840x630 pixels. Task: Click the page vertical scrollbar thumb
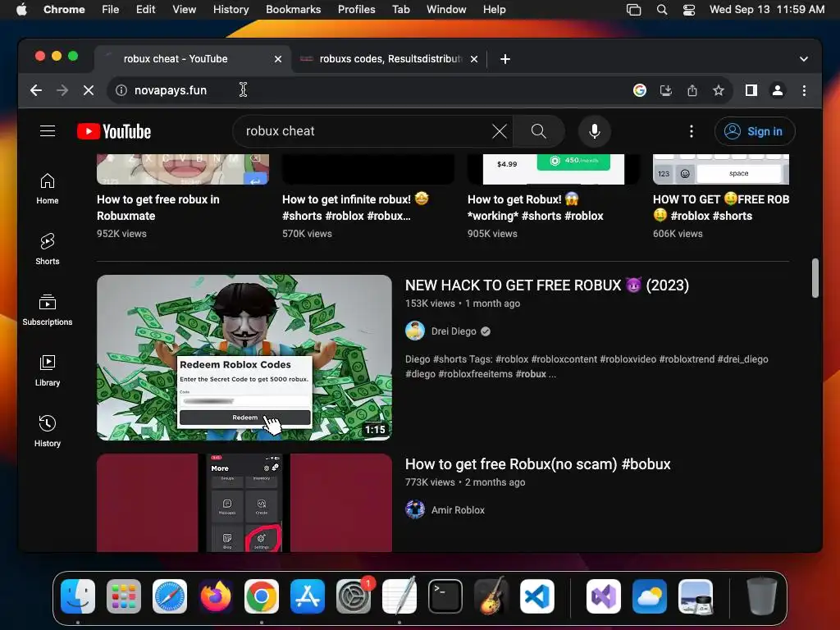tap(815, 277)
